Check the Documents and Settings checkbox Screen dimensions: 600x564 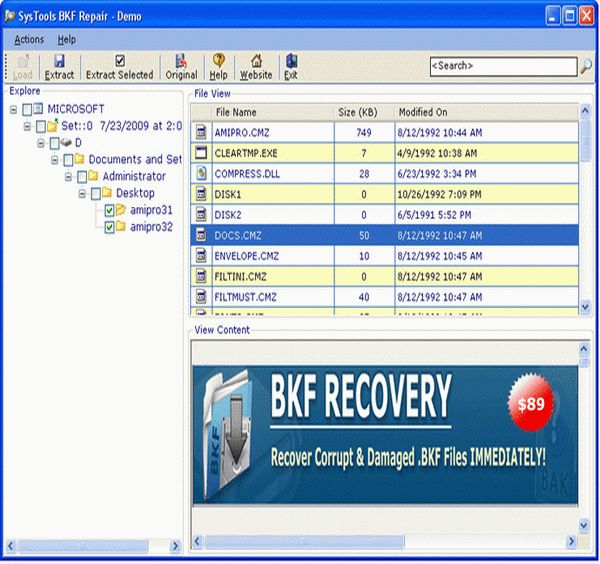68,160
